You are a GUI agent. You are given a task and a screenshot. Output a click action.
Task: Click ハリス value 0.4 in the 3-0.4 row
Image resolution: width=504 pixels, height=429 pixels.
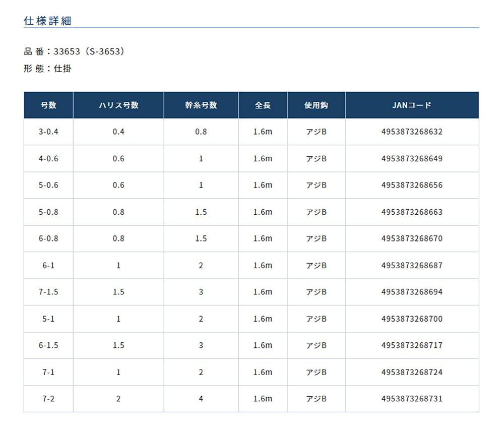118,132
